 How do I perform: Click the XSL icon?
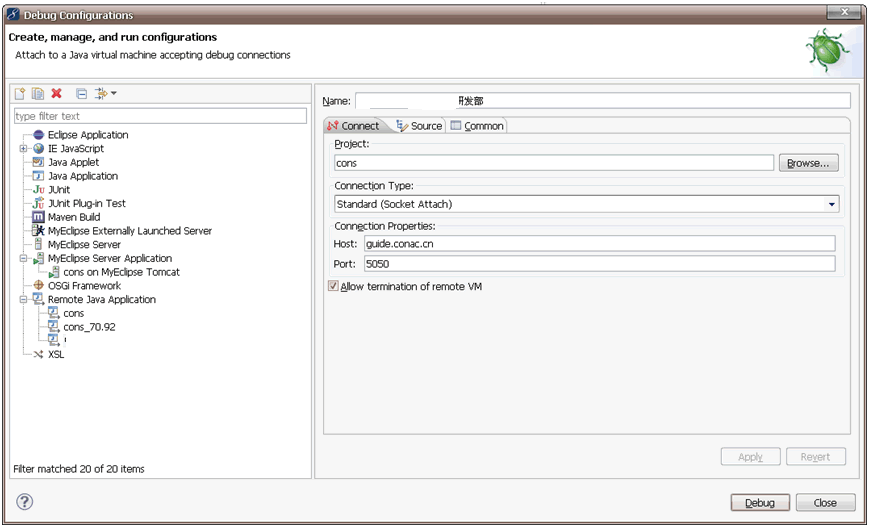[x=38, y=354]
